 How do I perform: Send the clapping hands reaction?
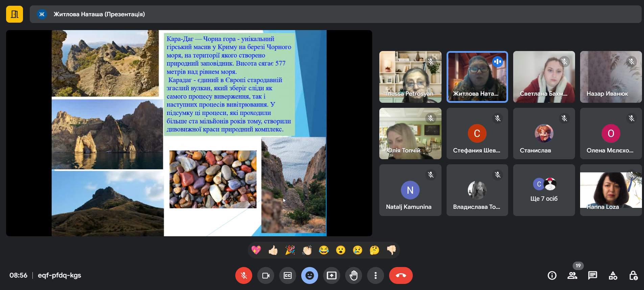point(307,250)
